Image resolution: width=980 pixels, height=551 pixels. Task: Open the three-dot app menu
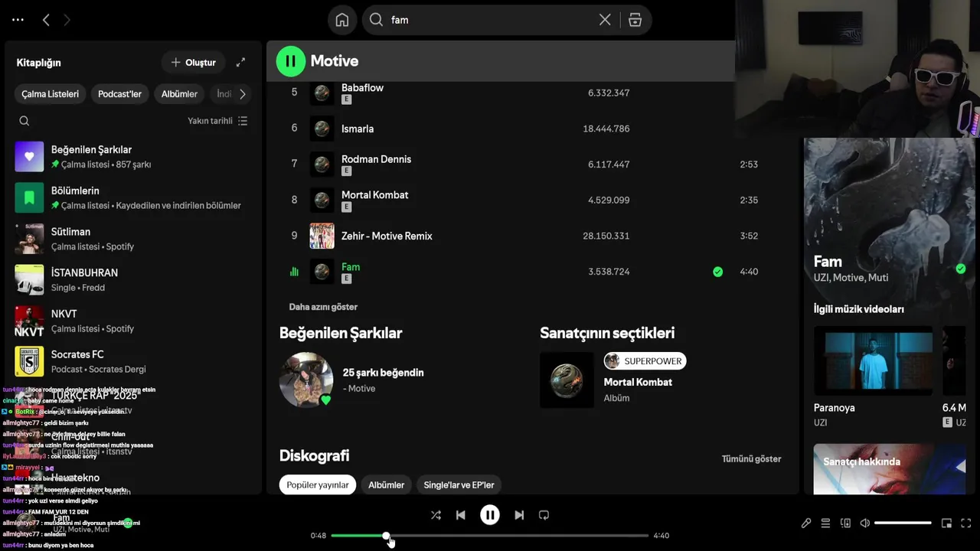point(18,20)
